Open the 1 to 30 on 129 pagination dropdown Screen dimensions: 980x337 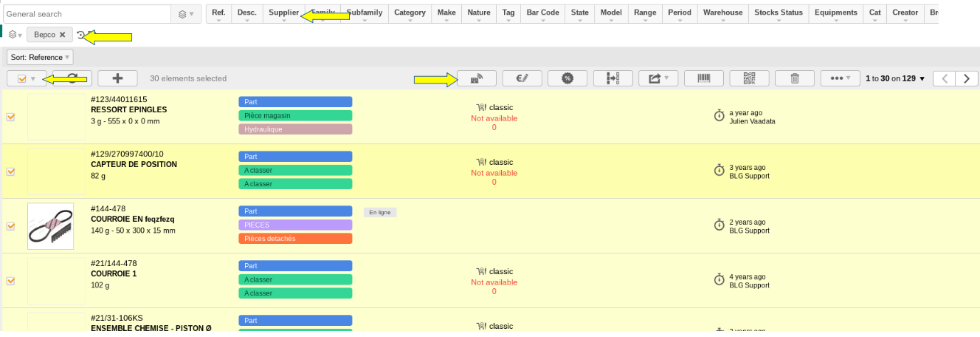[895, 78]
